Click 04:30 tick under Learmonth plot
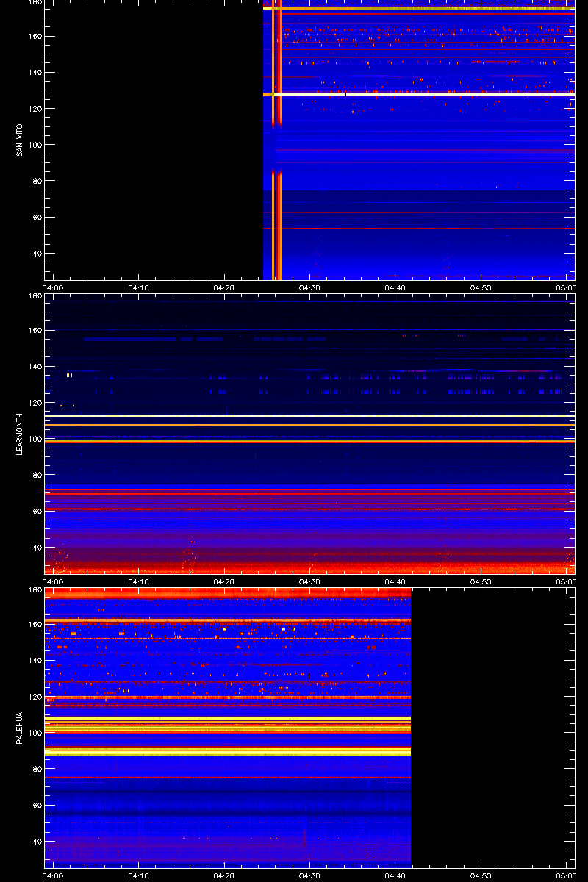 [309, 582]
